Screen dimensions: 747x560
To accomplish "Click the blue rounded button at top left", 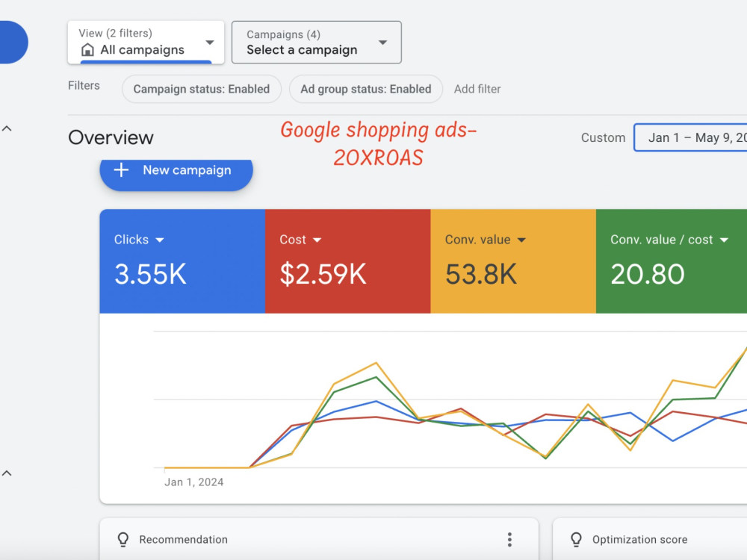I will (x=13, y=43).
